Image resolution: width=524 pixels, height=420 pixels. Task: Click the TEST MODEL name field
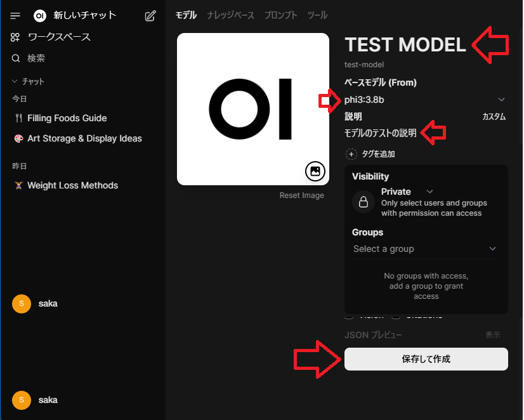(x=405, y=45)
